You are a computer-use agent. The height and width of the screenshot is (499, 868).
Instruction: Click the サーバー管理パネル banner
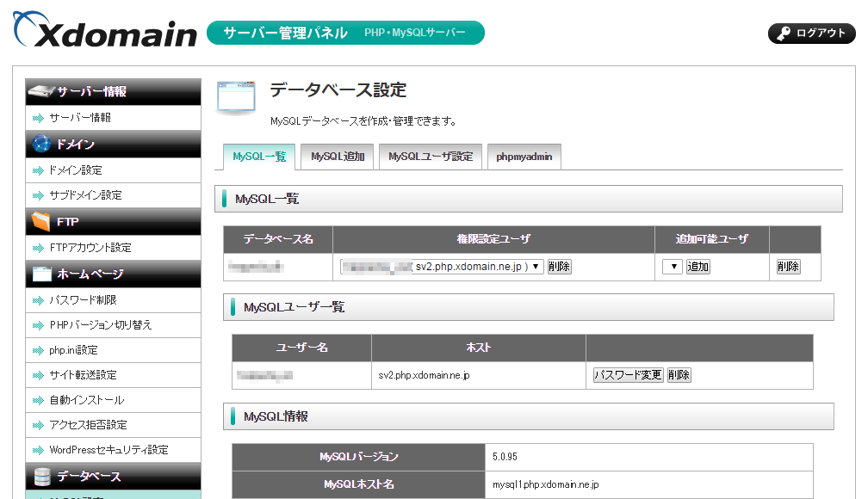[345, 33]
